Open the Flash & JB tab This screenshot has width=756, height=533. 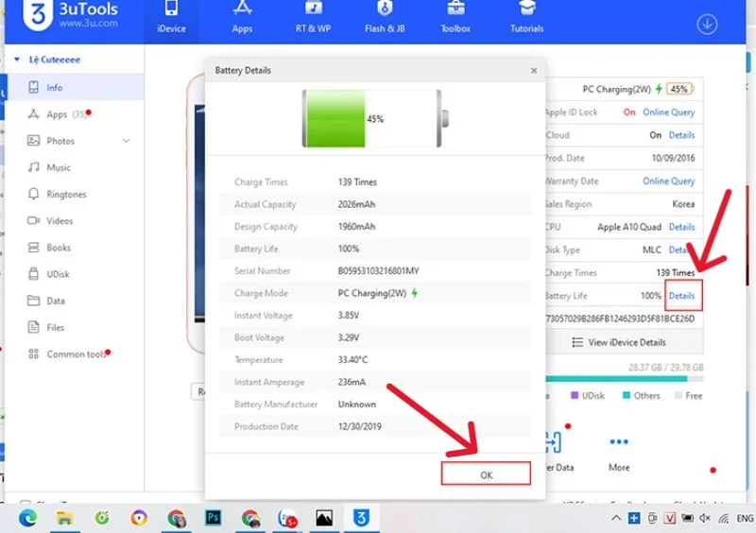tap(385, 18)
